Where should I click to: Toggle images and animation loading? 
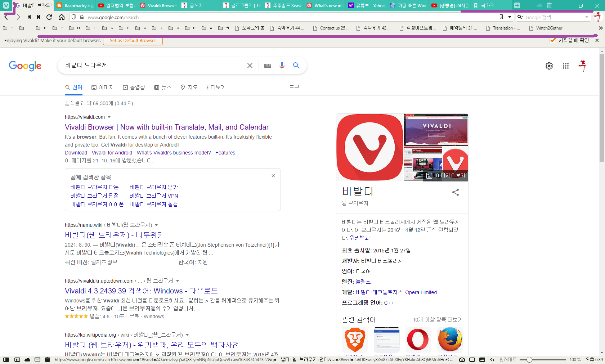coord(482,360)
